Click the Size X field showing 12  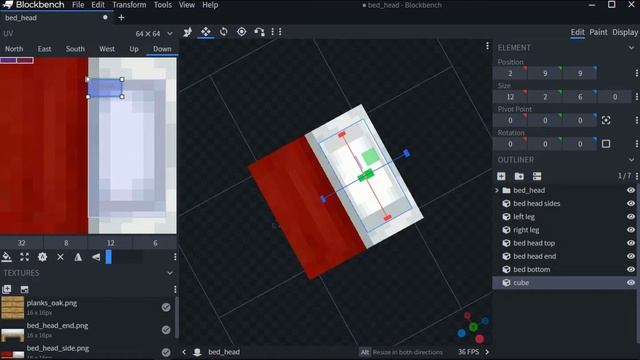pos(510,97)
